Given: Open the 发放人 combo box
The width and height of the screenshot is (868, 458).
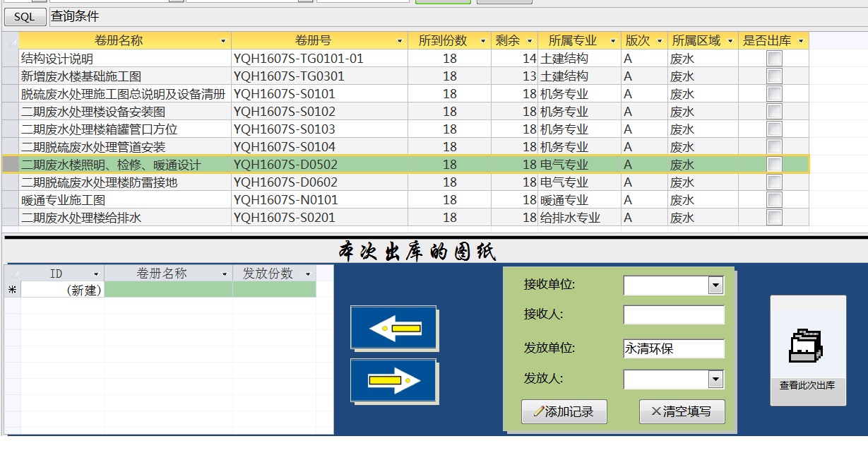Looking at the screenshot, I should click(715, 380).
